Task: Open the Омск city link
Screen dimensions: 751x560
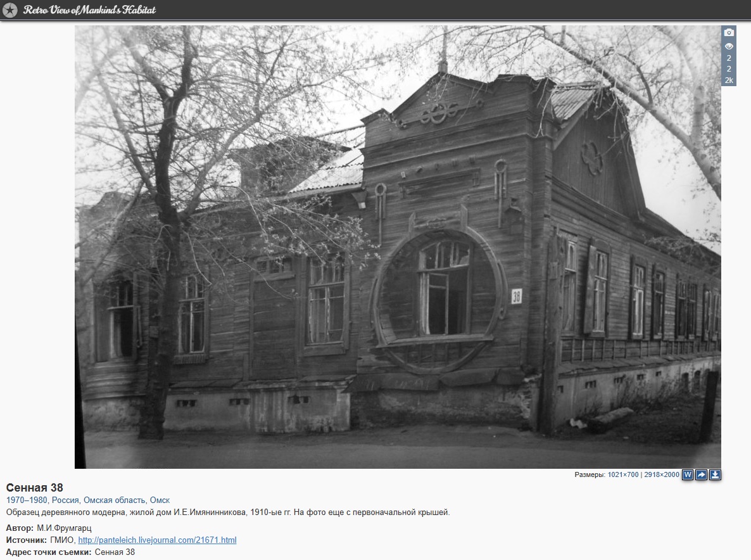Action: (x=160, y=500)
